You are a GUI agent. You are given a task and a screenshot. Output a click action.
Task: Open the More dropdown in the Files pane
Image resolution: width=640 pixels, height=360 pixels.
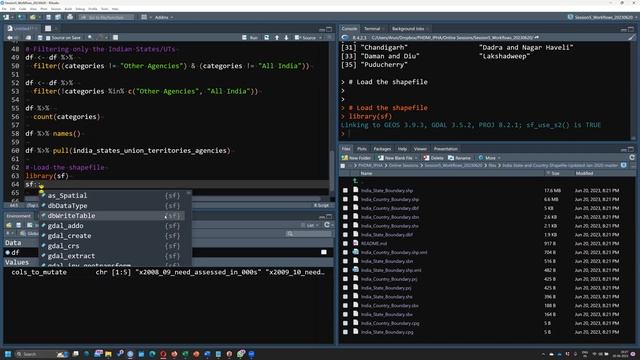point(489,158)
